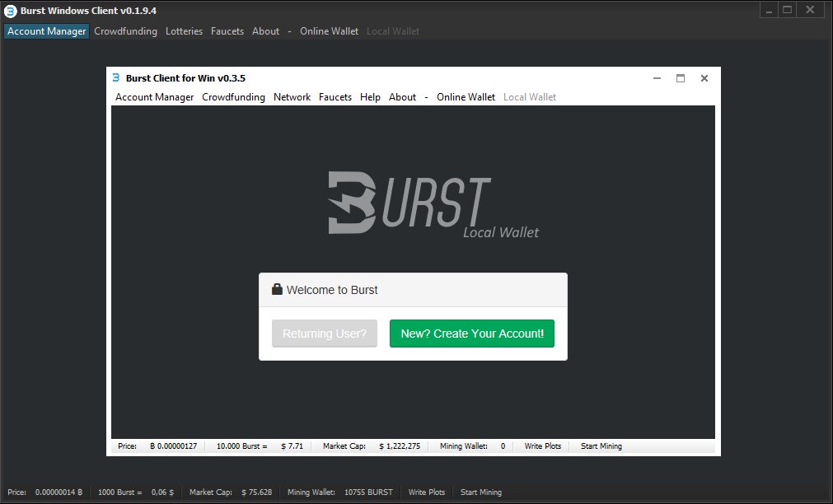Maximize the outer Burst Windows Client v0.1.9.4 window
This screenshot has width=833, height=504.
coord(788,10)
